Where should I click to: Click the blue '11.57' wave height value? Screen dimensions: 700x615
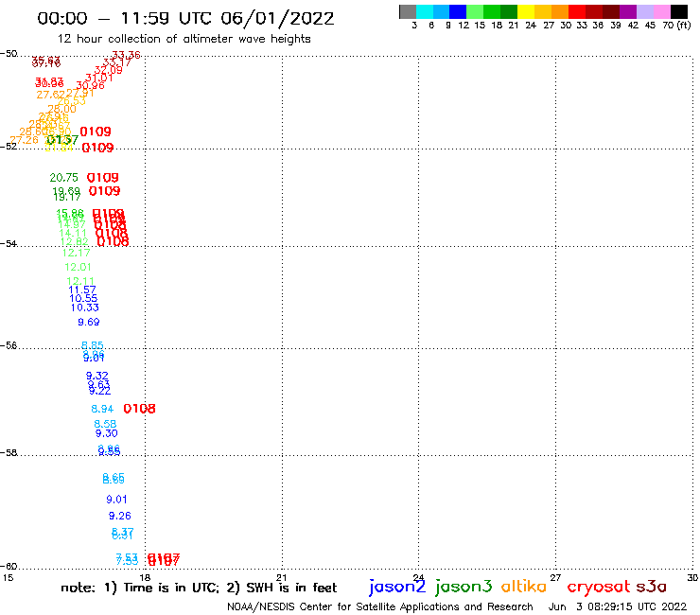82,290
